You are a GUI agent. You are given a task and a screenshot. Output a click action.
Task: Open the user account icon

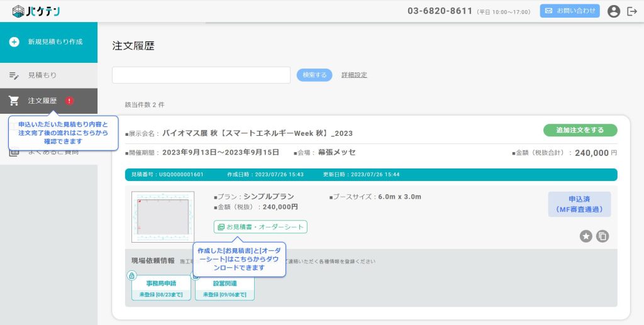(x=614, y=11)
